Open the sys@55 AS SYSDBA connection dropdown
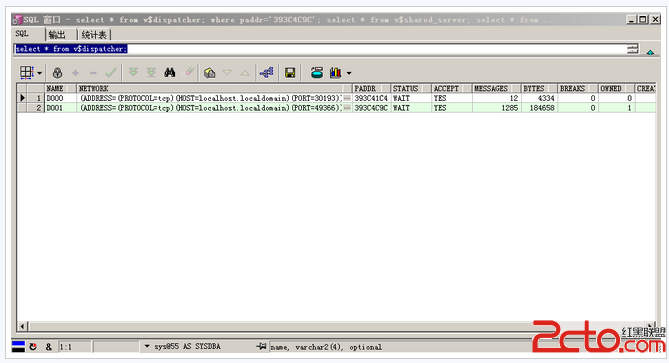The image size is (669, 363). [x=147, y=346]
